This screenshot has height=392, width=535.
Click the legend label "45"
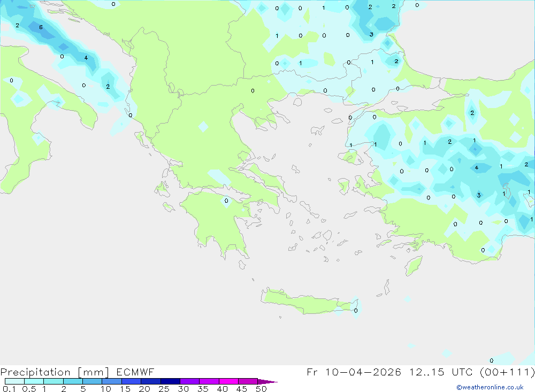(242, 389)
